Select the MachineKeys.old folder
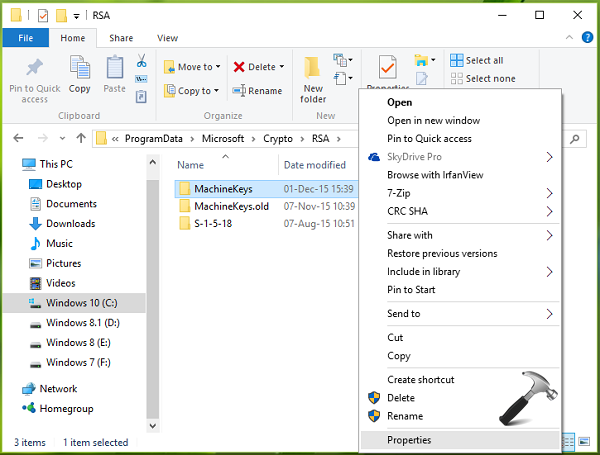This screenshot has height=455, width=600. pos(231,206)
